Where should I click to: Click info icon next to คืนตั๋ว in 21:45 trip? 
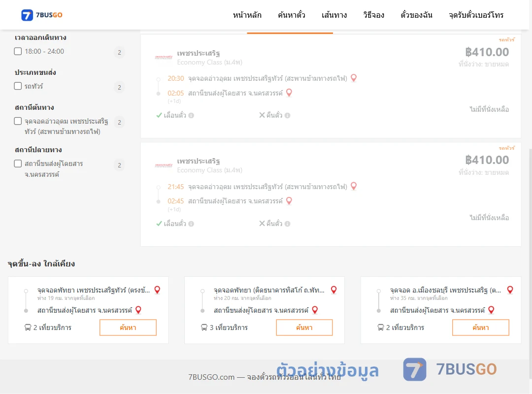click(287, 224)
